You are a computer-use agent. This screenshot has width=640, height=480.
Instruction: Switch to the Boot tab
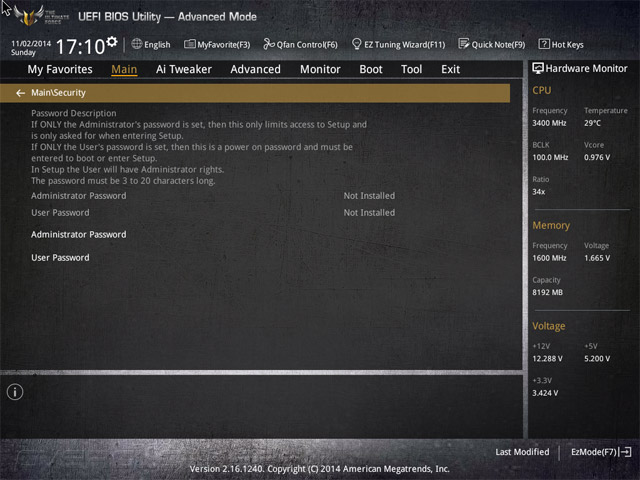pos(371,69)
